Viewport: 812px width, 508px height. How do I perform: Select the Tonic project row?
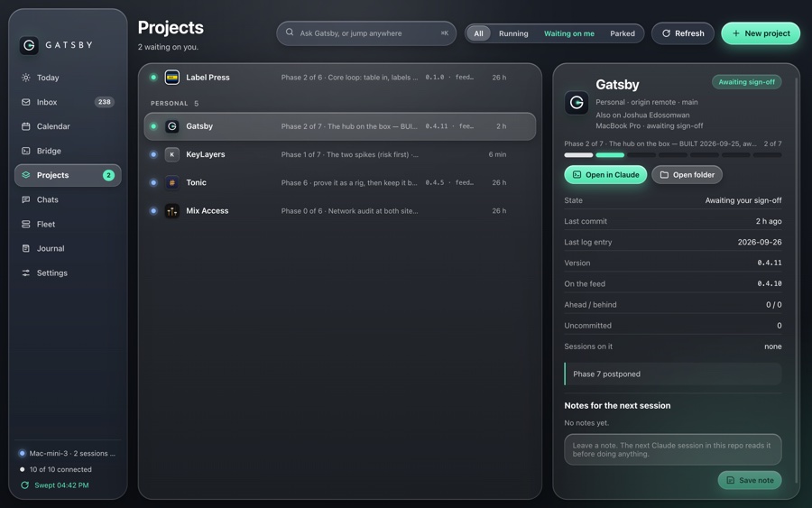(340, 182)
